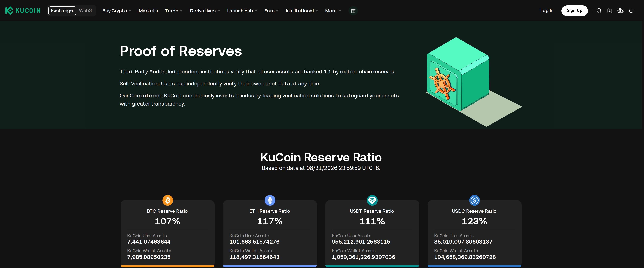
Task: Click BTC wallet assets 7,985.08950235
Action: [149, 257]
